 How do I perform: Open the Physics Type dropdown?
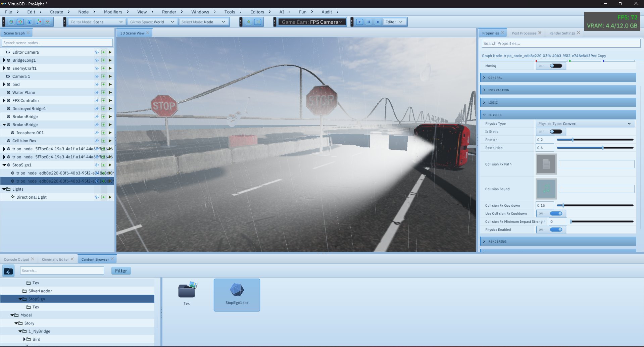click(x=585, y=123)
